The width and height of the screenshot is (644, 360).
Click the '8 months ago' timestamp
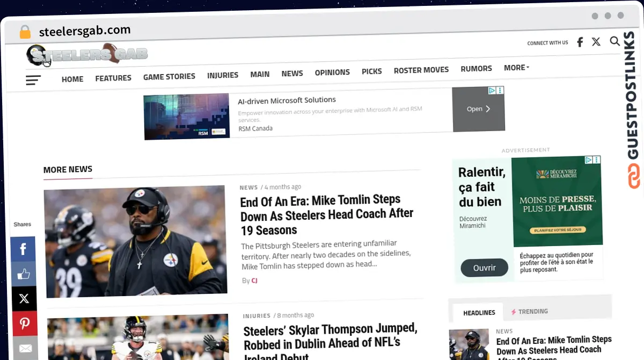tap(295, 315)
